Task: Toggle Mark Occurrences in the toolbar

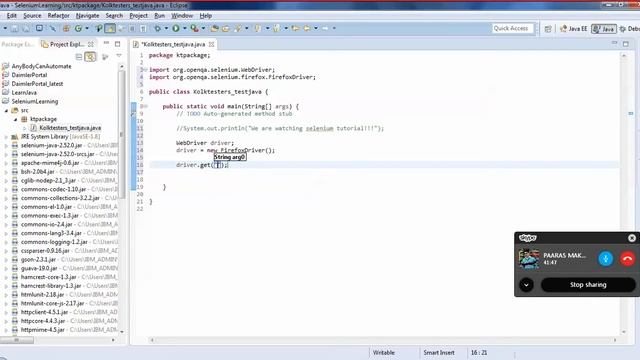Action: coord(110,29)
